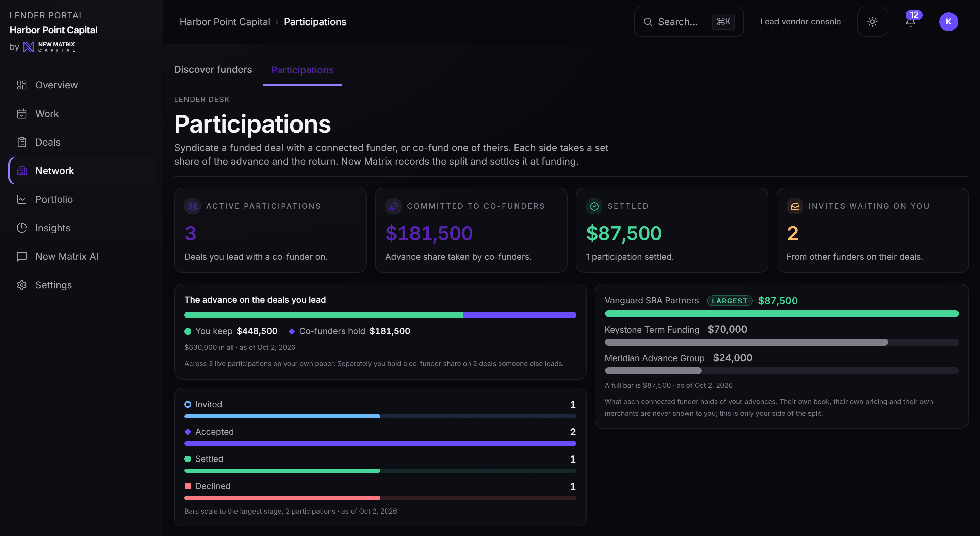This screenshot has height=536, width=980.
Task: Click the Network building icon
Action: (22, 171)
